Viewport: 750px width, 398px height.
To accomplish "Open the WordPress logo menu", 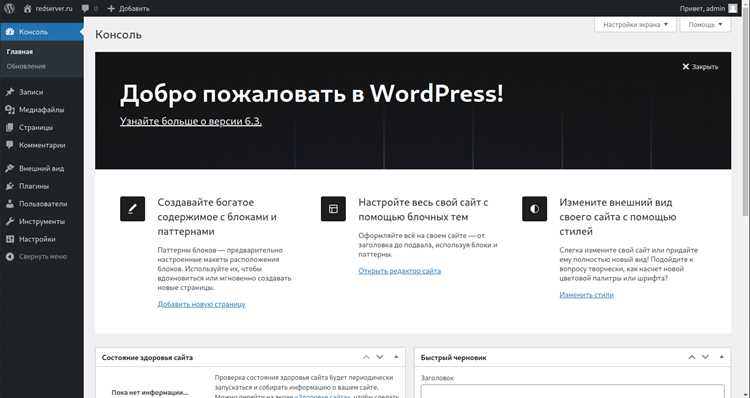I will coord(9,8).
